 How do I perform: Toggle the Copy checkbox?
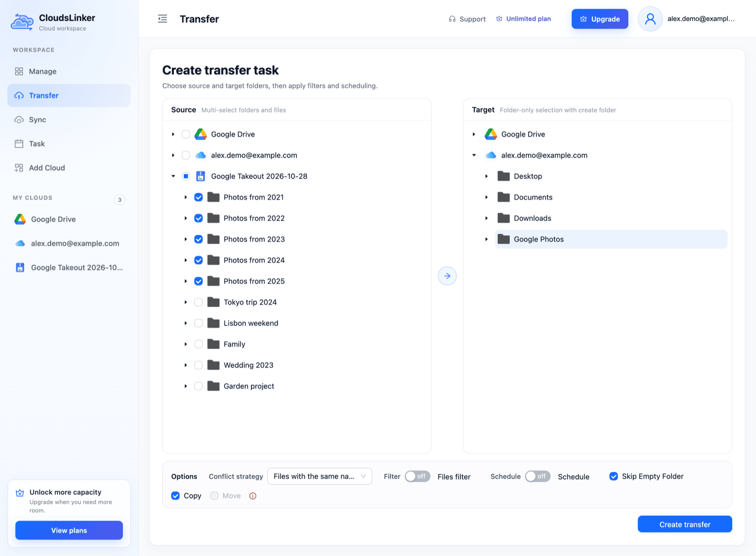[175, 496]
